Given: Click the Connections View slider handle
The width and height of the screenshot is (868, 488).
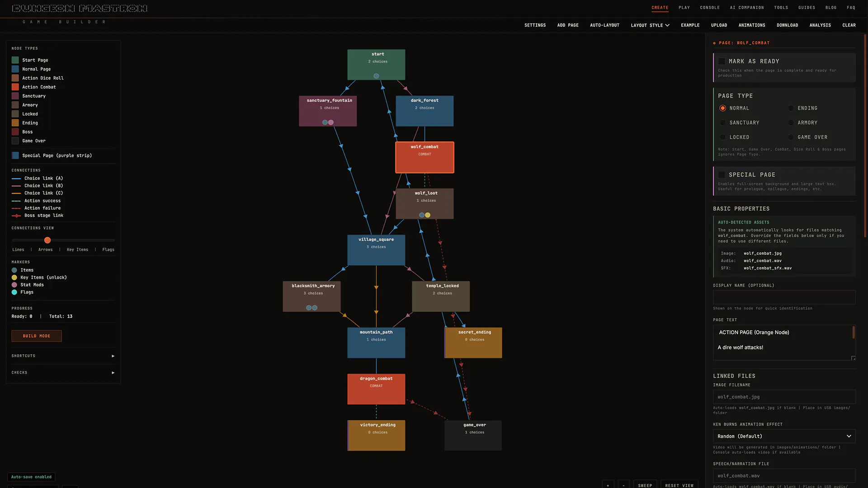Looking at the screenshot, I should (x=47, y=240).
